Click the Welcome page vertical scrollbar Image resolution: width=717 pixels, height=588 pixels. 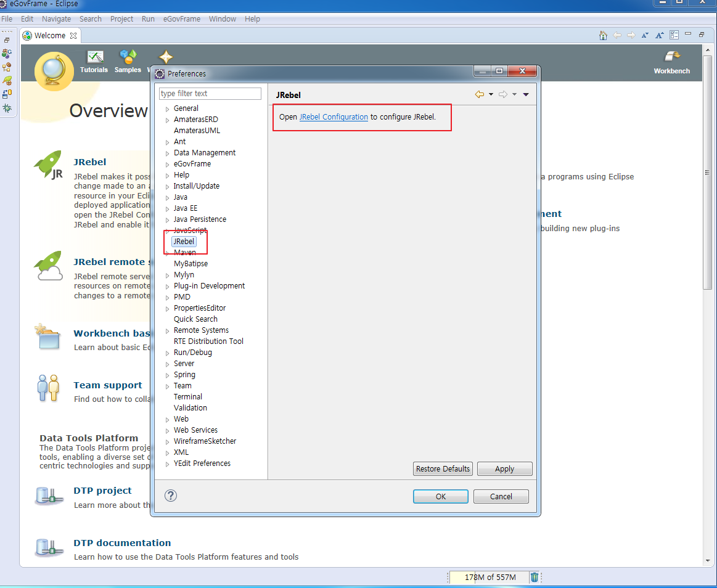707,171
